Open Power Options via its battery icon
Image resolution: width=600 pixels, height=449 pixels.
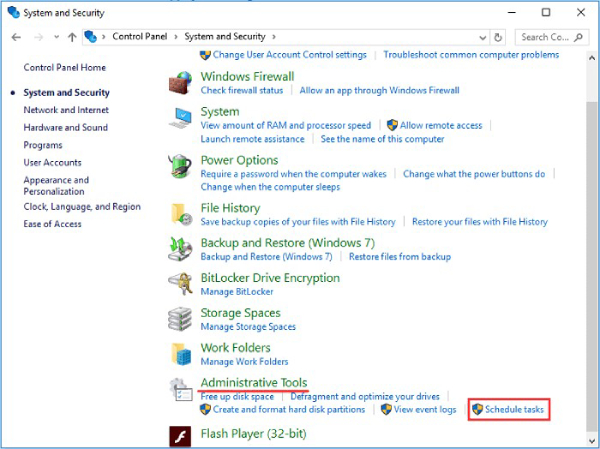coord(181,165)
